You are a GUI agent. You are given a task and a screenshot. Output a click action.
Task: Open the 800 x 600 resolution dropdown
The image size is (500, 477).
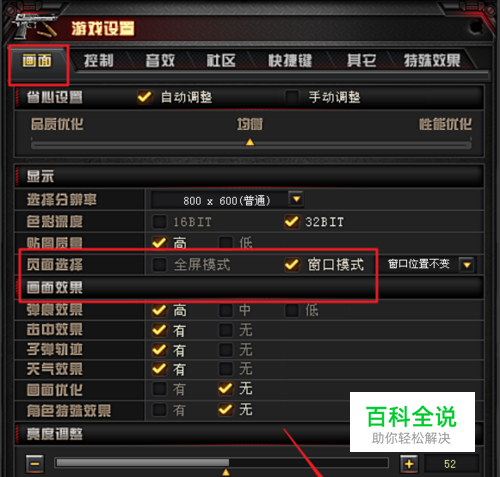296,199
